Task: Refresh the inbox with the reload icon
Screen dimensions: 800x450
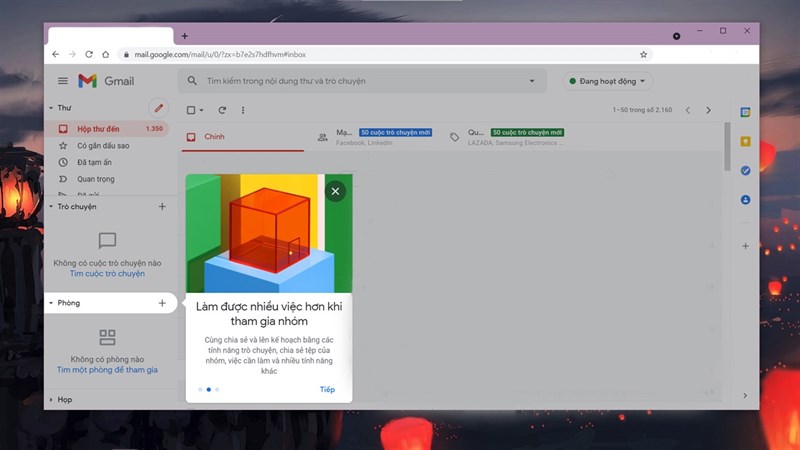Action: pos(222,110)
